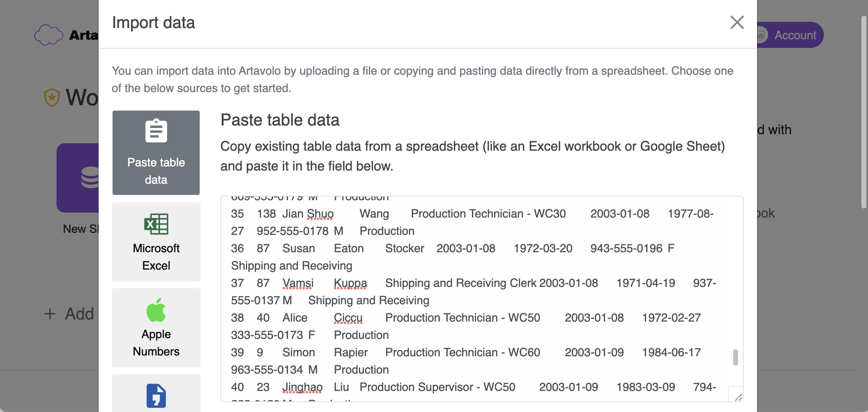Click misspelled name 'Vamsi' in row 37
Screen dimensions: 868x412
[x=298, y=283]
